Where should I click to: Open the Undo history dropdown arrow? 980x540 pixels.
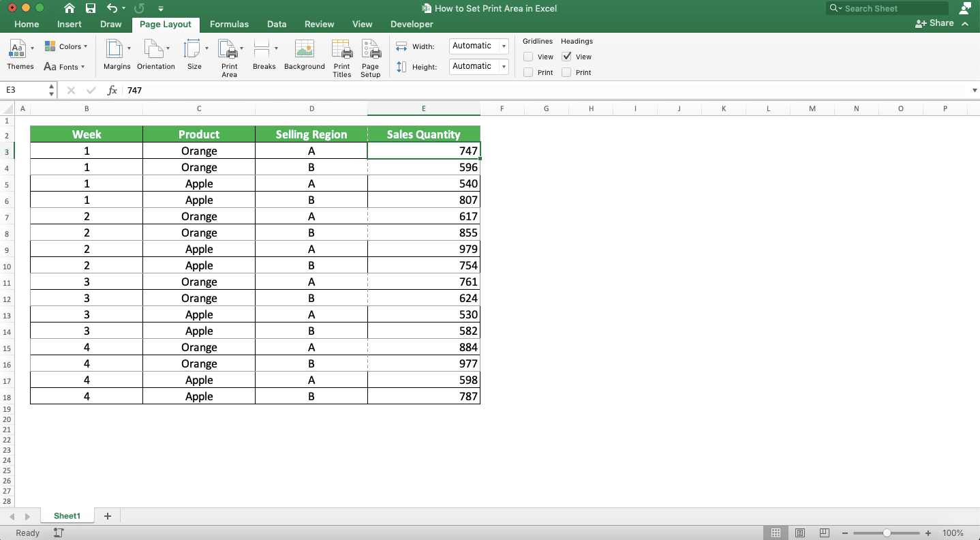click(x=124, y=9)
